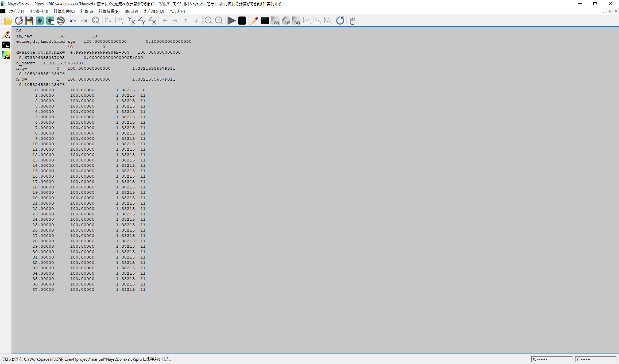619x364 pixels.
Task: Copy snapshot to clipboard camera icon
Action: point(50,21)
